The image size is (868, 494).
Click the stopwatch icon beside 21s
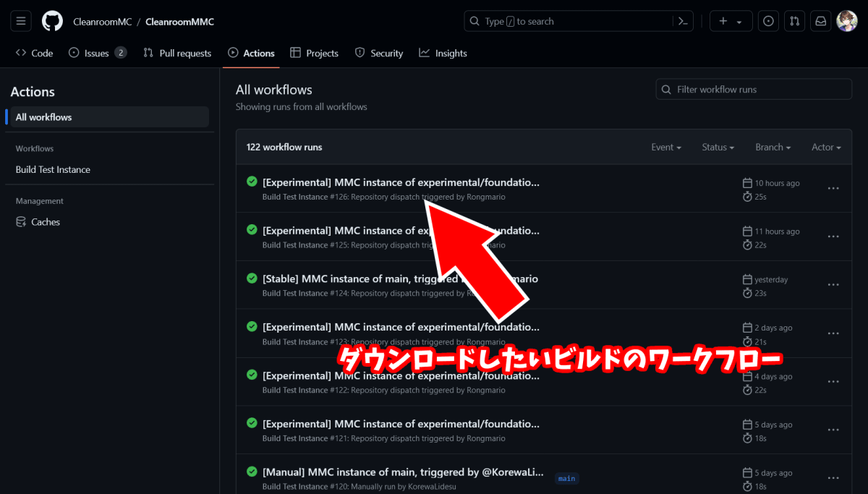748,342
